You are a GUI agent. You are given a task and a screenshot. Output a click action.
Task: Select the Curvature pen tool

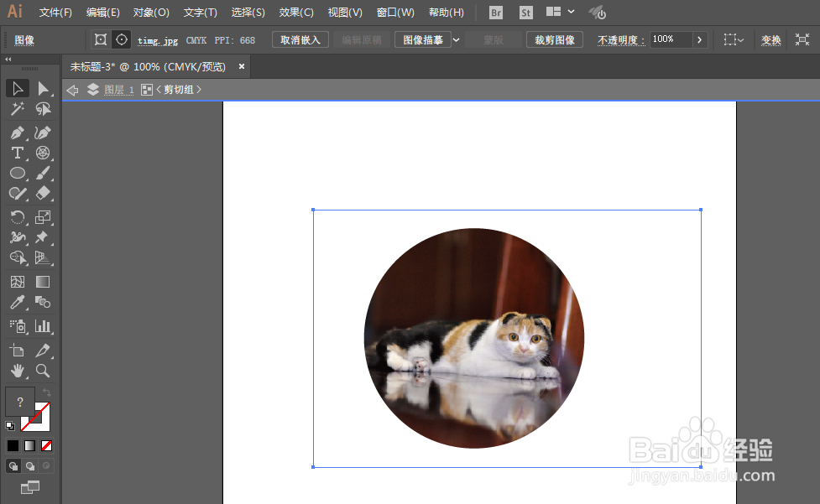43,132
